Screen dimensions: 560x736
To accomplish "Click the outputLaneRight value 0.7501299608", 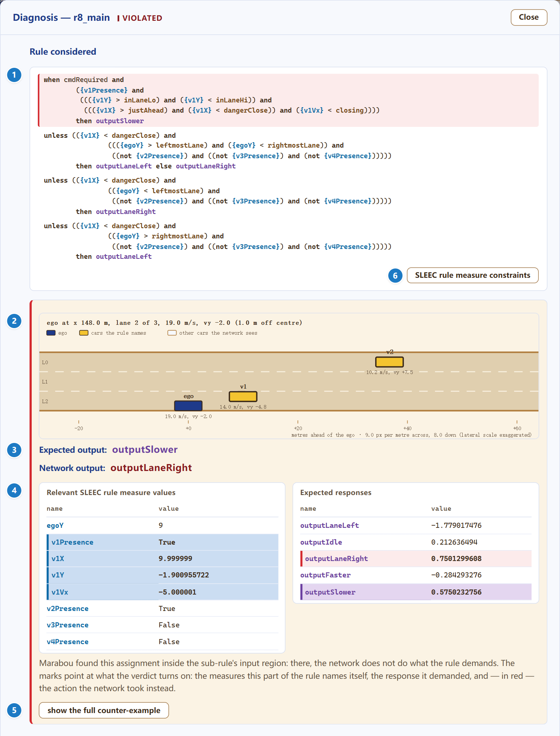I will pos(456,558).
